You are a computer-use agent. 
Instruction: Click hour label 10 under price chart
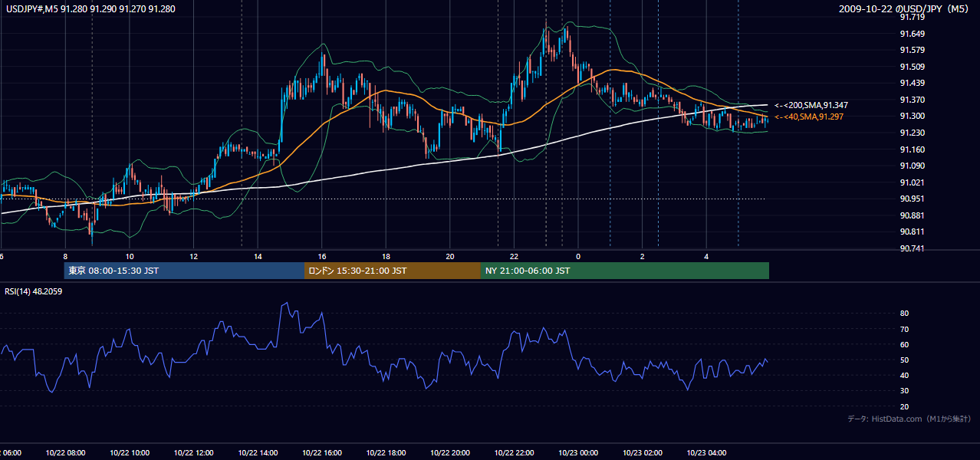(130, 256)
